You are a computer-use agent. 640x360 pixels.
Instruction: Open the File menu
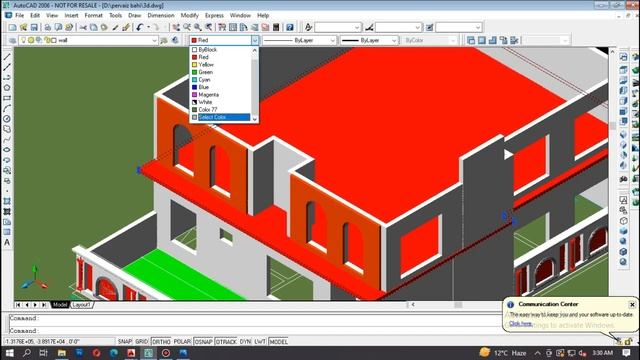coord(20,15)
